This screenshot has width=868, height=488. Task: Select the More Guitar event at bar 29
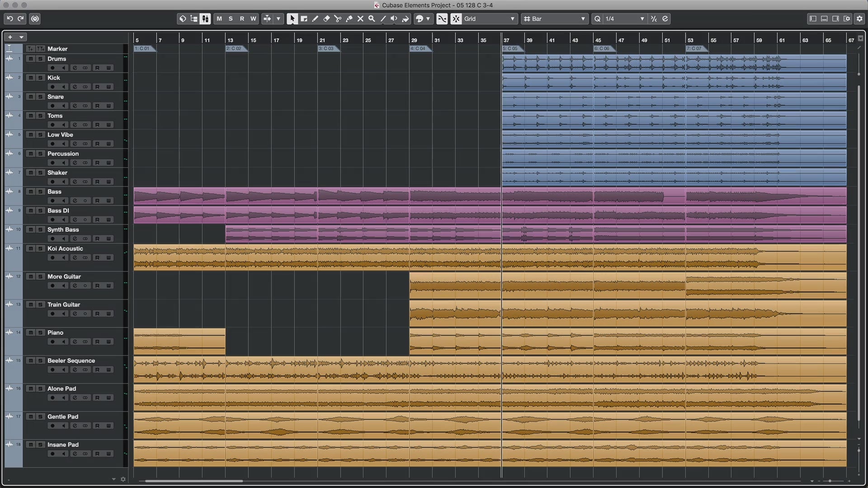pyautogui.click(x=455, y=286)
